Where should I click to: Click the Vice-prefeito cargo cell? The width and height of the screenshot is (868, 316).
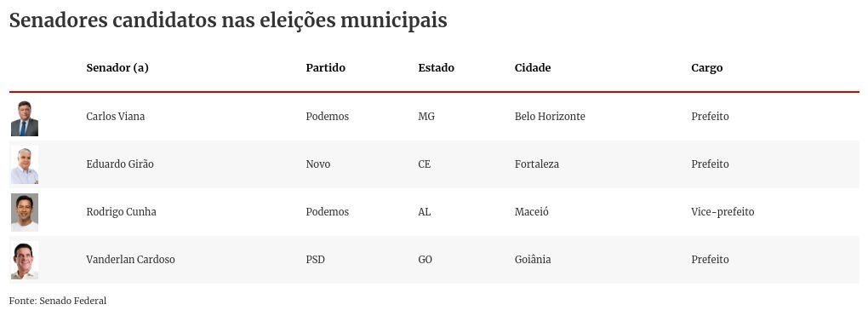(722, 212)
